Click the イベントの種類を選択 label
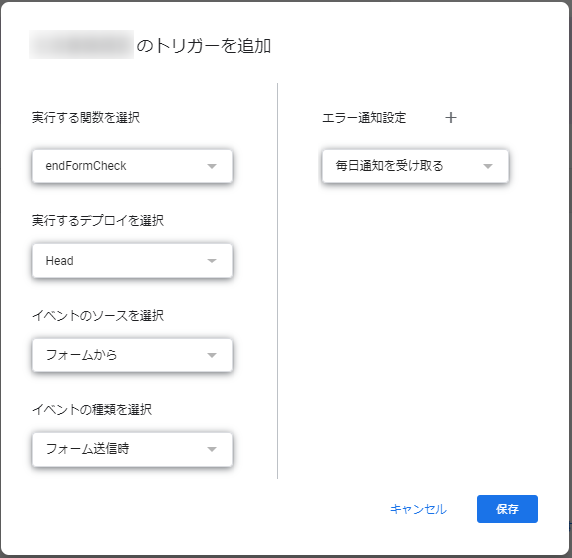Image resolution: width=572 pixels, height=558 pixels. [x=92, y=409]
